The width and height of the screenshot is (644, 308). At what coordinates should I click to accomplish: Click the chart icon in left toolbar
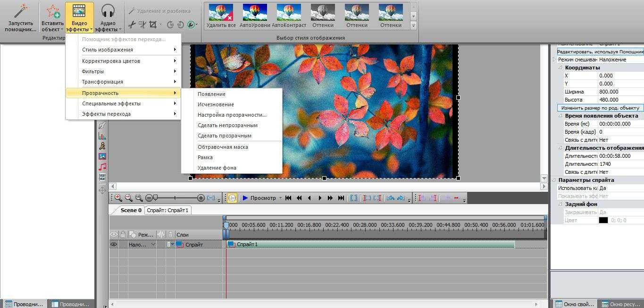point(102,136)
